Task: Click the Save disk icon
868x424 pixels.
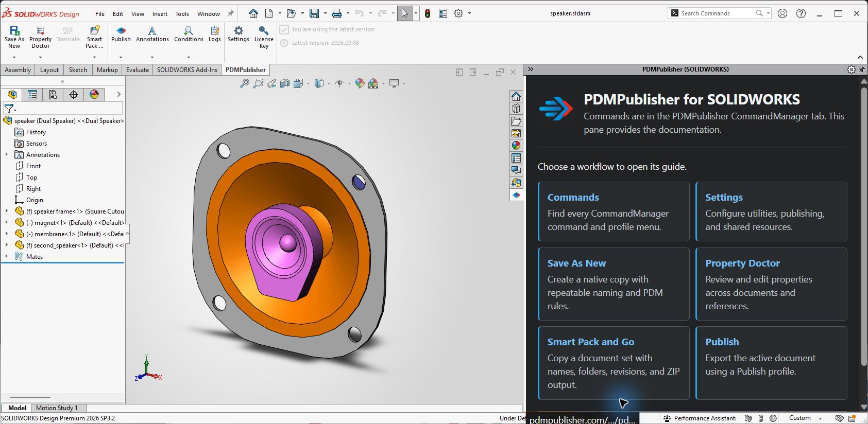Action: point(314,13)
